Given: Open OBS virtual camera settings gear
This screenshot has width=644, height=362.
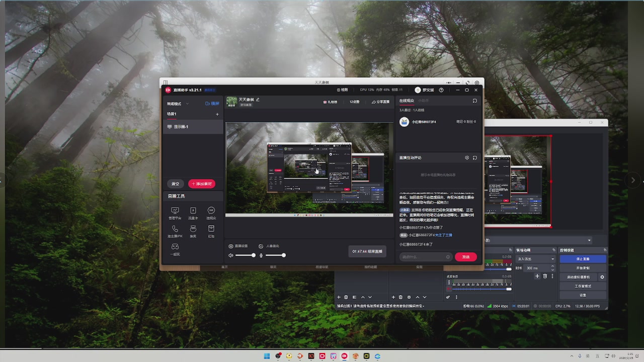Looking at the screenshot, I should pos(602,277).
